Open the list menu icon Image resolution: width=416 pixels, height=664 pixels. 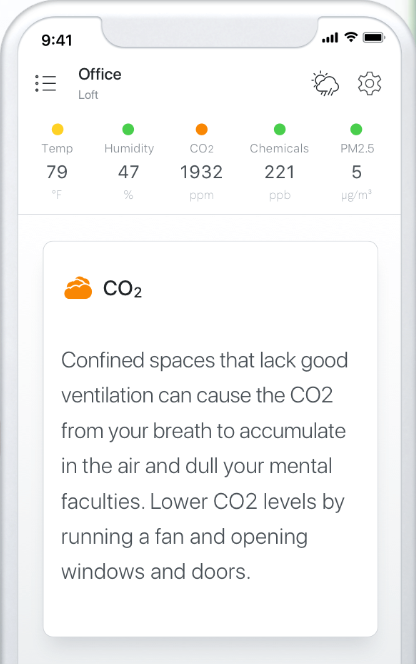(x=45, y=83)
